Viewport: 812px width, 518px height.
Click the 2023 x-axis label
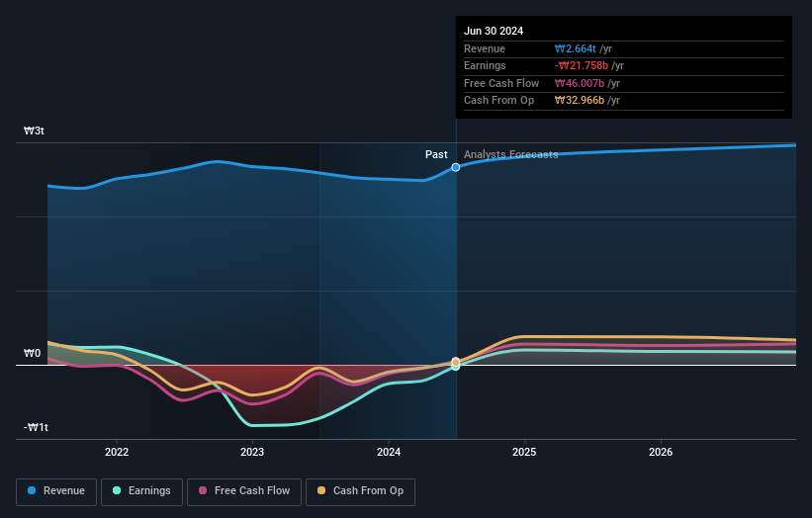pyautogui.click(x=252, y=452)
